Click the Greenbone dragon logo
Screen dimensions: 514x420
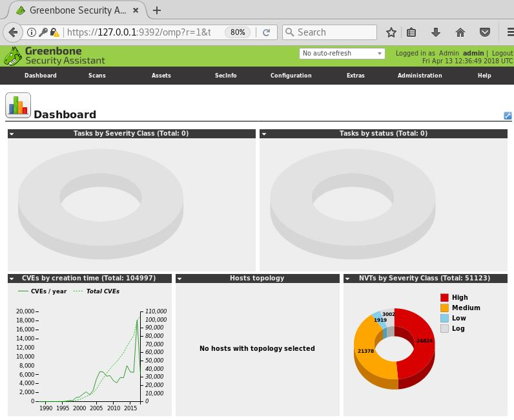pos(13,56)
